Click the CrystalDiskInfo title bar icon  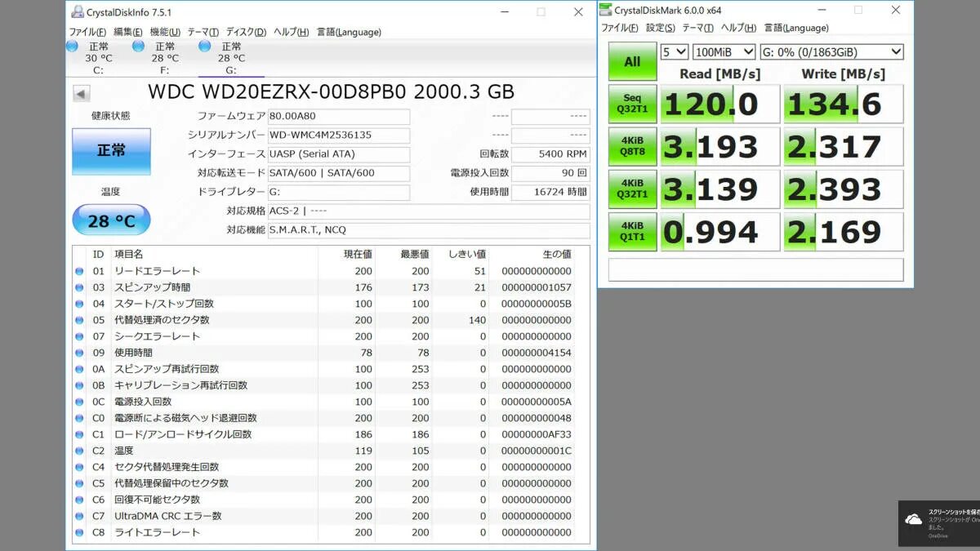78,12
